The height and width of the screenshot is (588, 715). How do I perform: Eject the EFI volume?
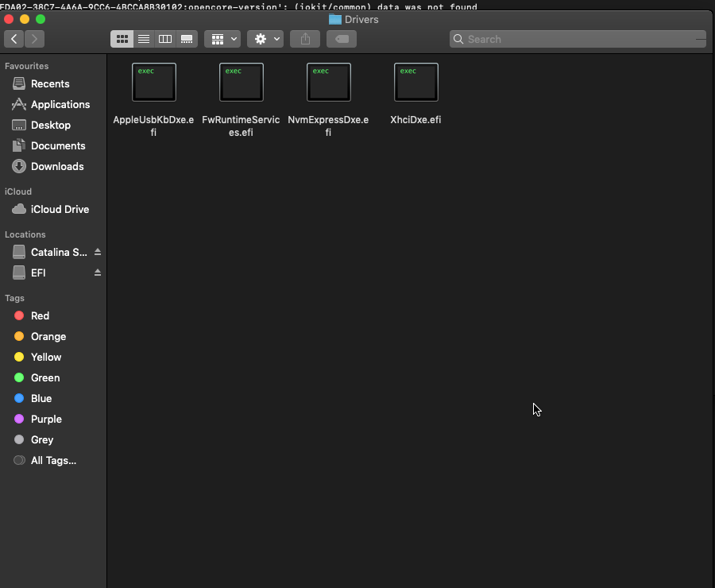(x=98, y=273)
